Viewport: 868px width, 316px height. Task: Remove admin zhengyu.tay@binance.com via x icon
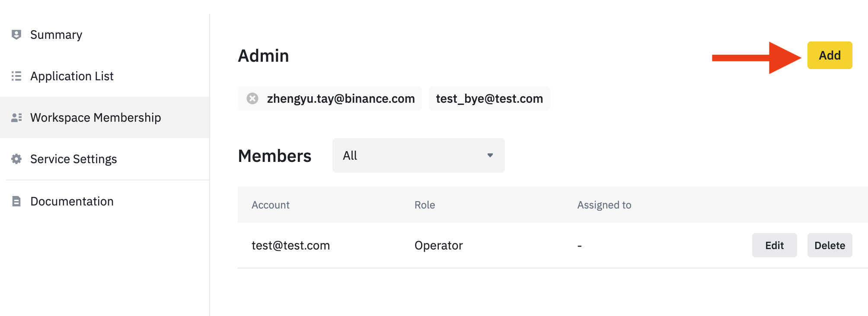(x=252, y=98)
